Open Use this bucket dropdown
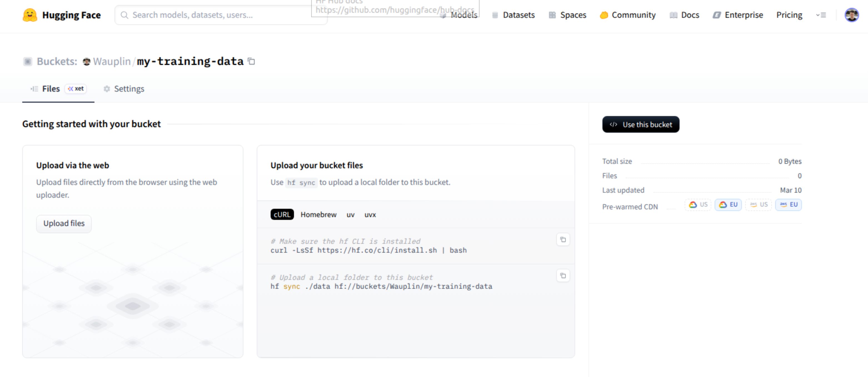The width and height of the screenshot is (868, 377). coord(640,125)
